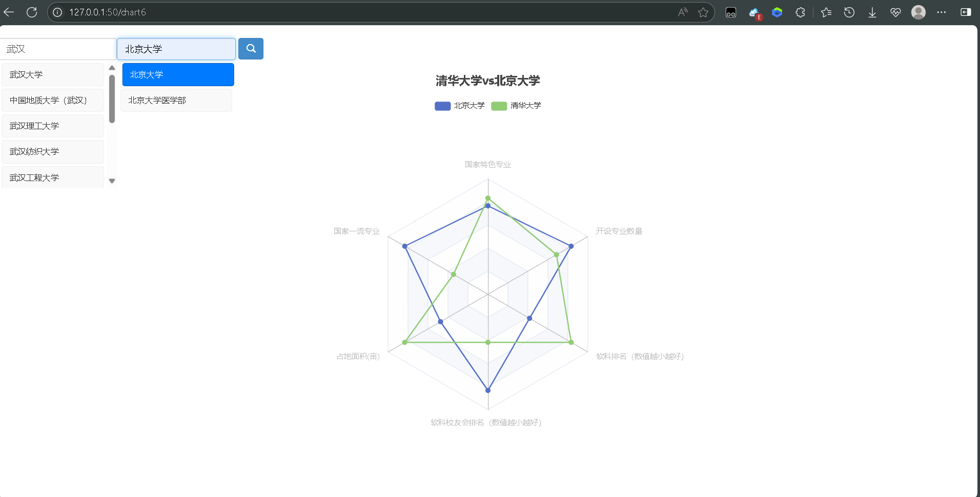This screenshot has width=980, height=497.
Task: Click blue 北京大学 point on 软科校友会排名 axis
Action: (x=488, y=390)
